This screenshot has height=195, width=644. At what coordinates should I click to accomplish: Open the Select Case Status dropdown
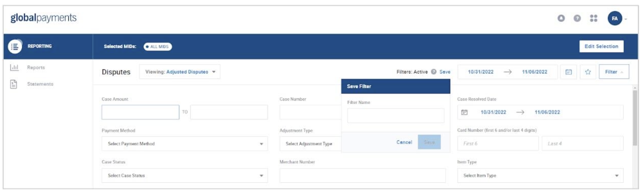tap(184, 175)
